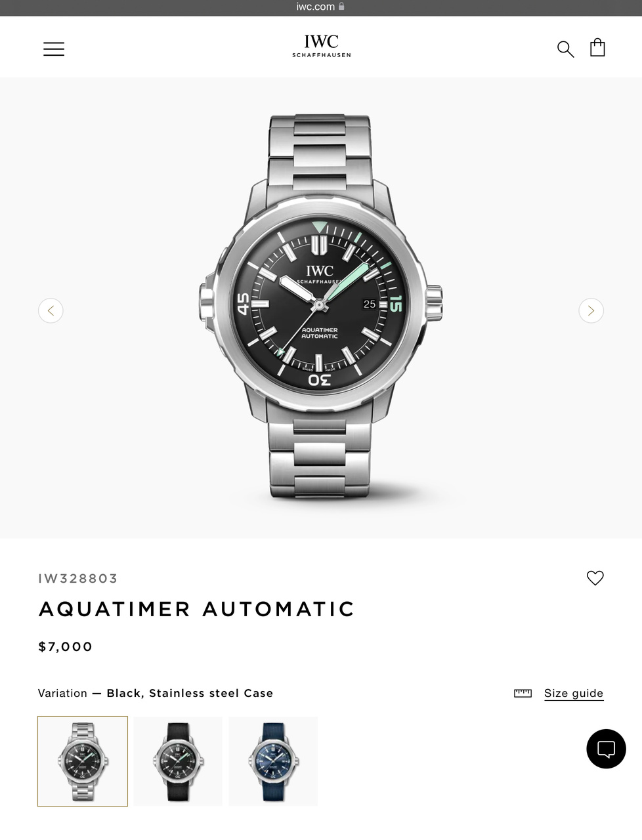The width and height of the screenshot is (642, 840).
Task: Tap the large Aquatimer watch image
Action: click(x=320, y=307)
